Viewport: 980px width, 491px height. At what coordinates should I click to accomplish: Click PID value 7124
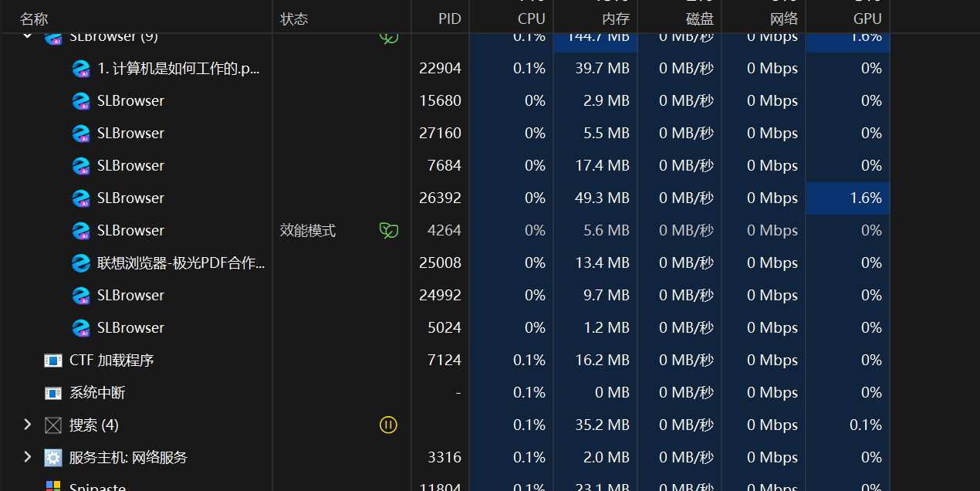click(444, 361)
